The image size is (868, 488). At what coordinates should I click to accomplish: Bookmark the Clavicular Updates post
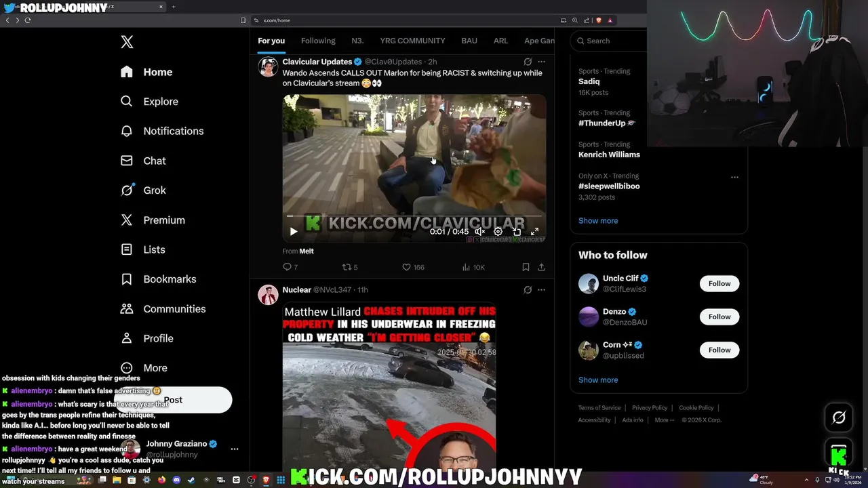[526, 267]
